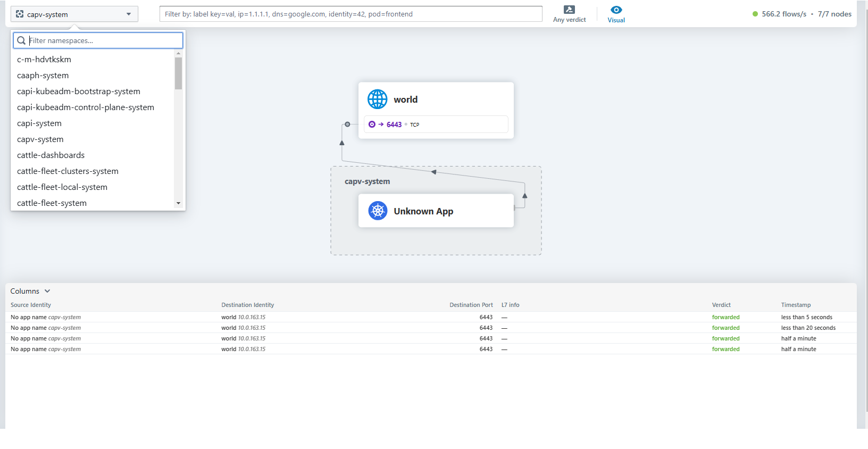Collapse the capv-system namespace dropdown arrow
The width and height of the screenshot is (868, 449).
coord(129,14)
